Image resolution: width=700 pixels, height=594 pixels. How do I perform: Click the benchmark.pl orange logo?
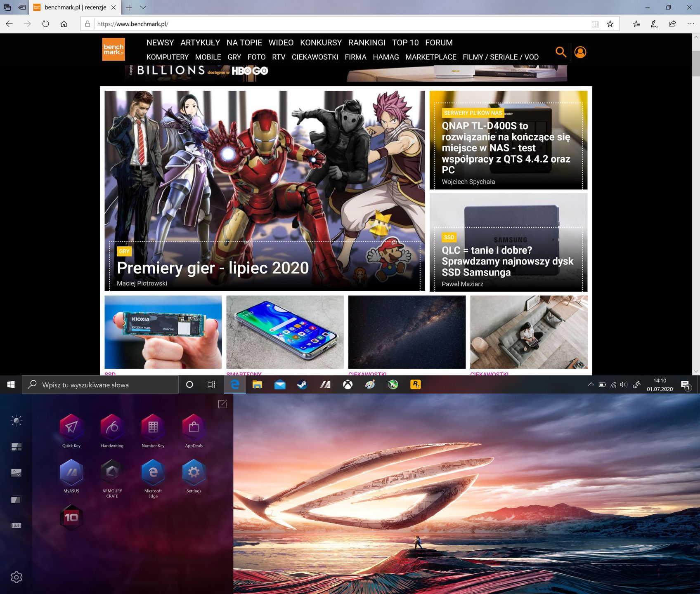click(114, 49)
